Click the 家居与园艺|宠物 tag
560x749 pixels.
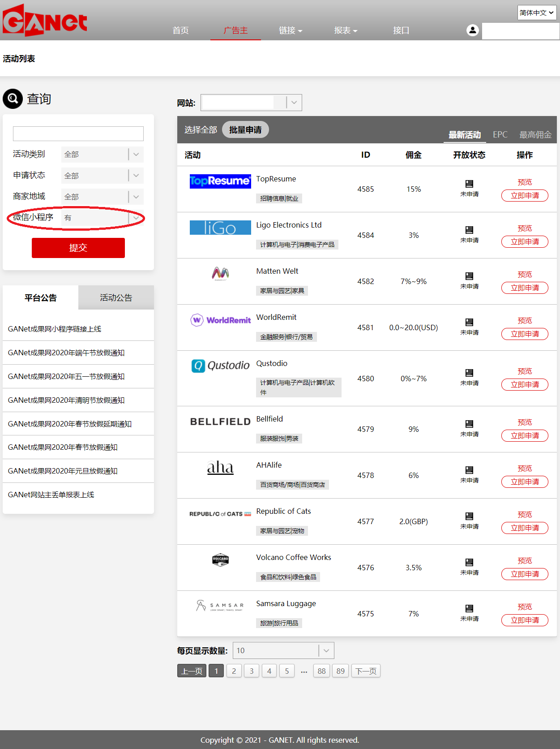pos(282,531)
